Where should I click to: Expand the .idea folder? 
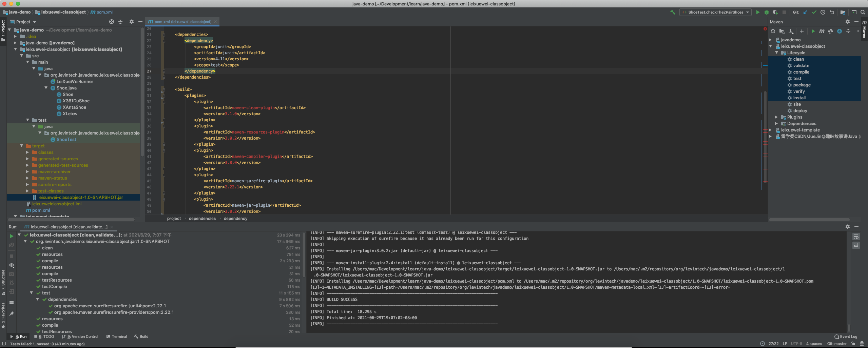pos(15,36)
